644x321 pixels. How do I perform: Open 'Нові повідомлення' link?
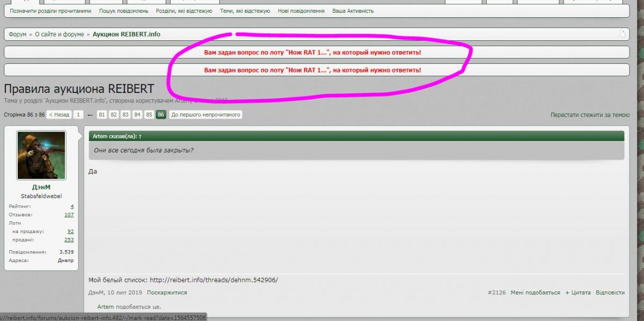click(301, 11)
